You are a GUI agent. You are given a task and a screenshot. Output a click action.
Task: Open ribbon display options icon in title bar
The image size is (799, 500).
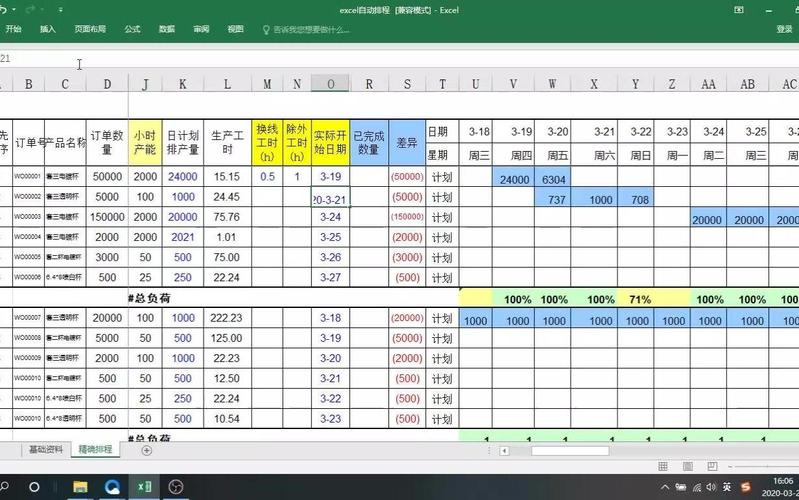click(738, 10)
